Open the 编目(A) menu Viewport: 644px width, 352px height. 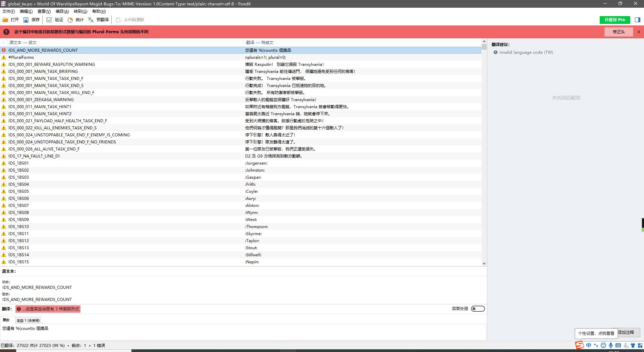pyautogui.click(x=62, y=11)
